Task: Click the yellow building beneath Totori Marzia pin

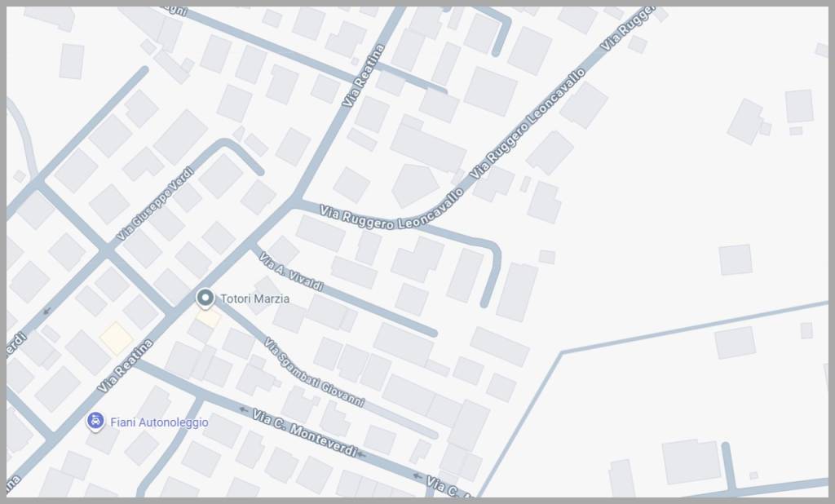Action: coord(209,318)
